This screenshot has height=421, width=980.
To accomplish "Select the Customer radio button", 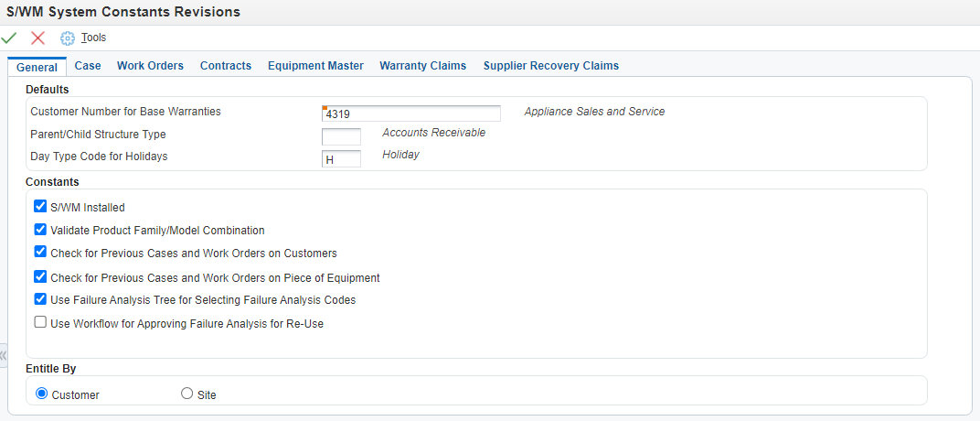I will (42, 394).
